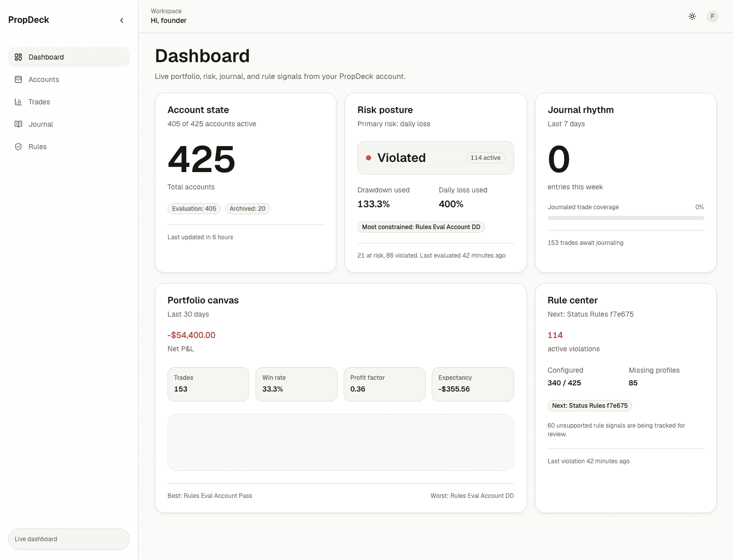Click the red Violated status dot
The height and width of the screenshot is (560, 733).
point(369,158)
